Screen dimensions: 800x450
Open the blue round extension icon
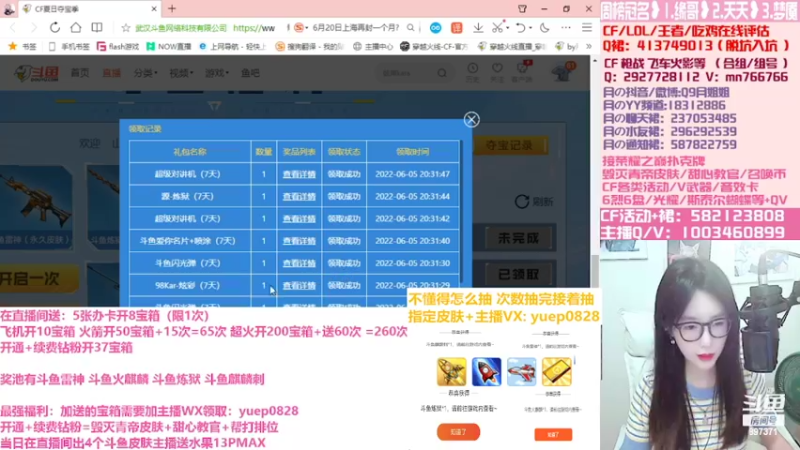coord(435,28)
